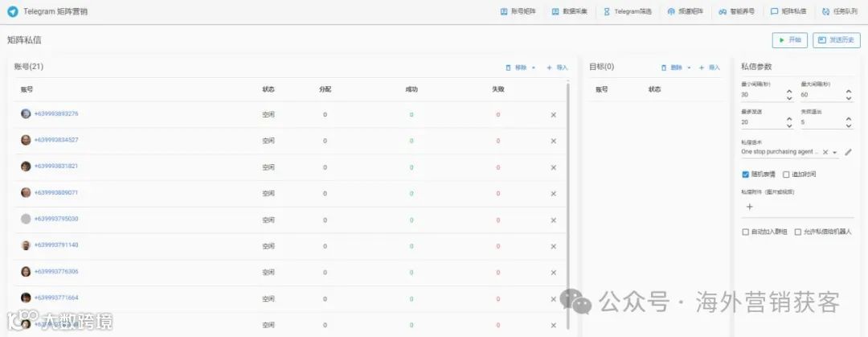Edit the message template with pencil icon
The height and width of the screenshot is (337, 868).
(x=848, y=152)
